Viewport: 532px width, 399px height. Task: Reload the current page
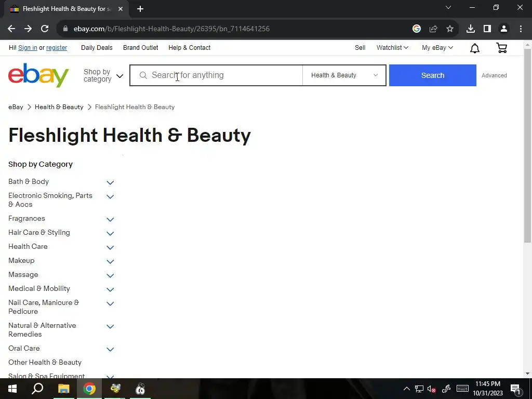(x=45, y=29)
